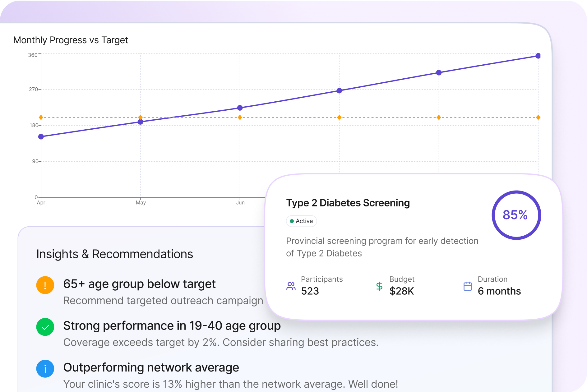Select the 85% circular progress ring
The height and width of the screenshot is (392, 587).
pyautogui.click(x=516, y=215)
